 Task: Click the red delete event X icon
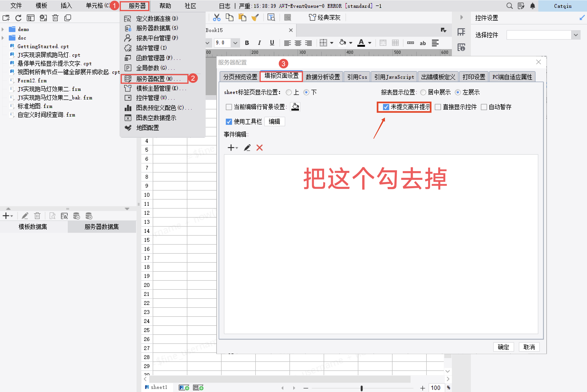click(x=259, y=148)
